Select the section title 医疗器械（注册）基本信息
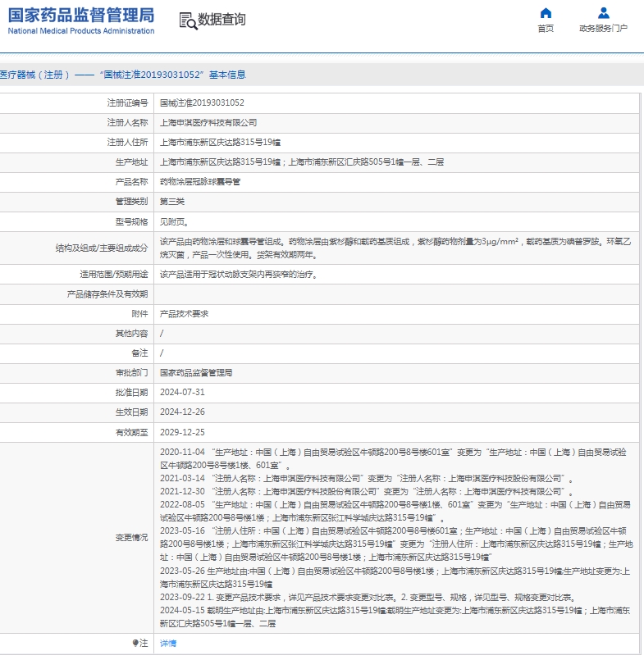 tap(123, 75)
